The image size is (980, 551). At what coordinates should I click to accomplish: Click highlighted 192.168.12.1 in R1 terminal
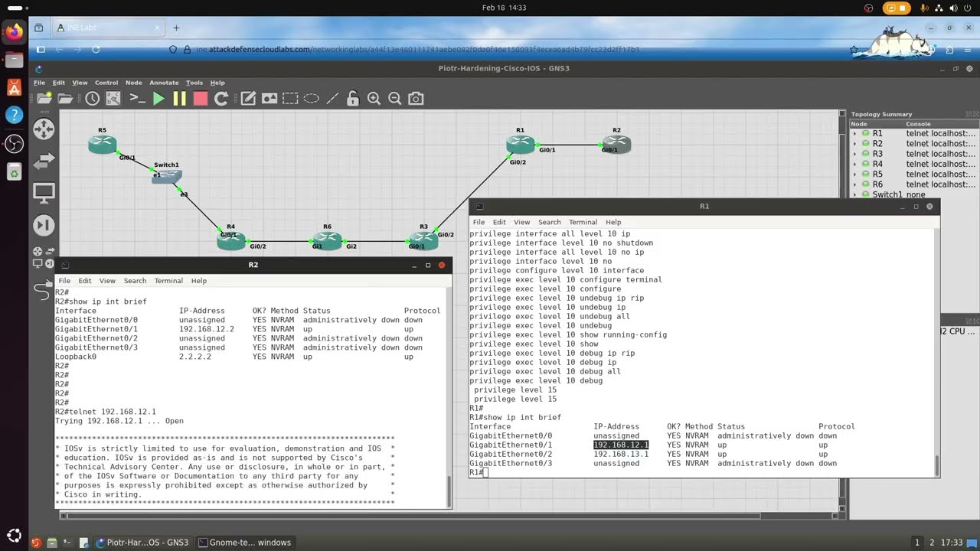pyautogui.click(x=621, y=445)
